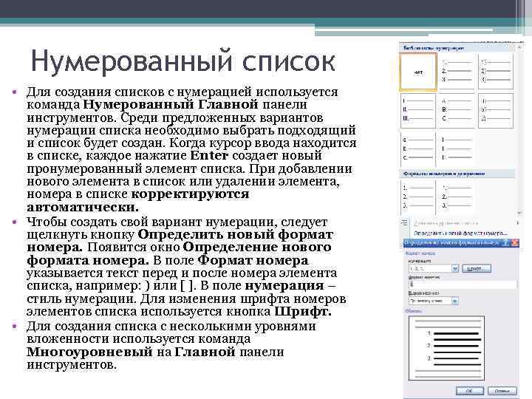Pick the Roman numeral 'I. II. III.' style
The image size is (532, 399).
coord(418,111)
